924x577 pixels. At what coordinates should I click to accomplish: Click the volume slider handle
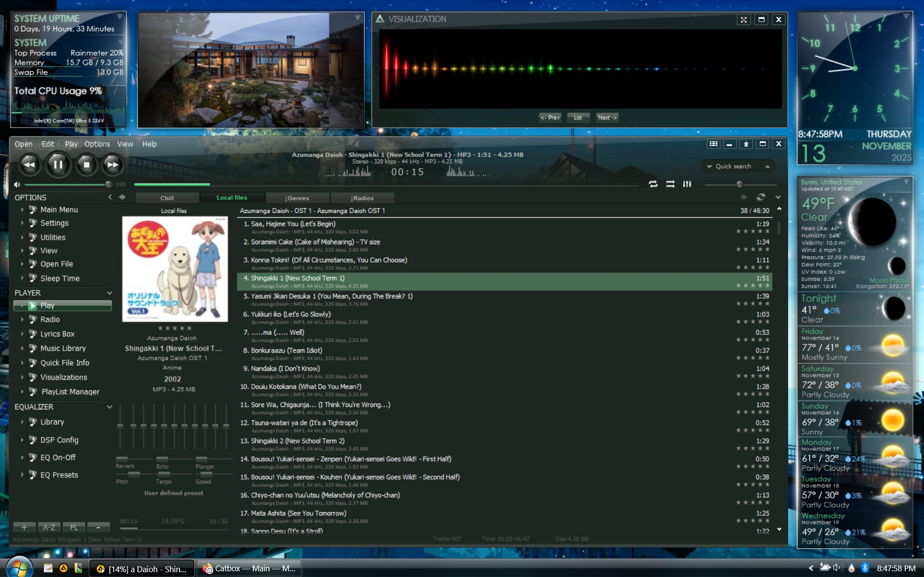click(108, 184)
